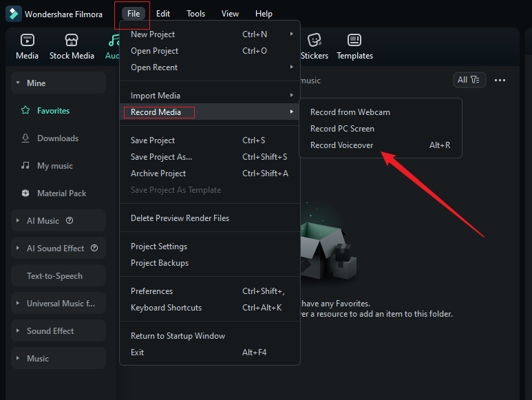Click the AI Sound Effect help icon
Viewport: 532px width, 400px height.
[x=94, y=248]
